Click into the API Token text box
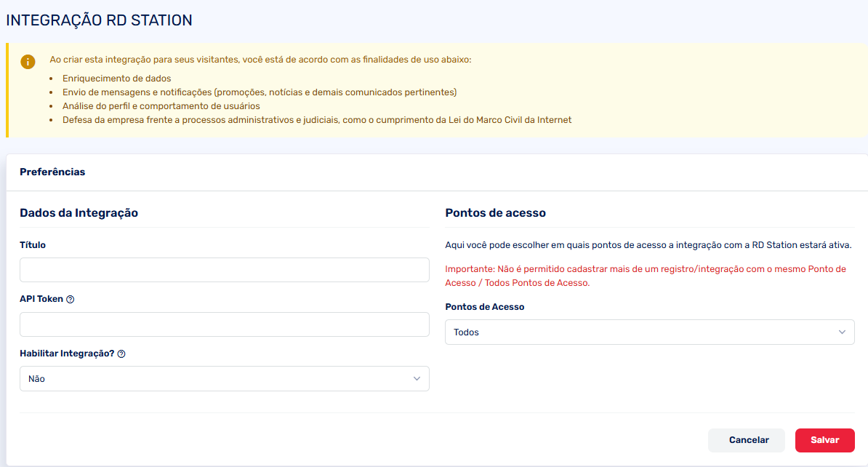The image size is (868, 467). 224,324
